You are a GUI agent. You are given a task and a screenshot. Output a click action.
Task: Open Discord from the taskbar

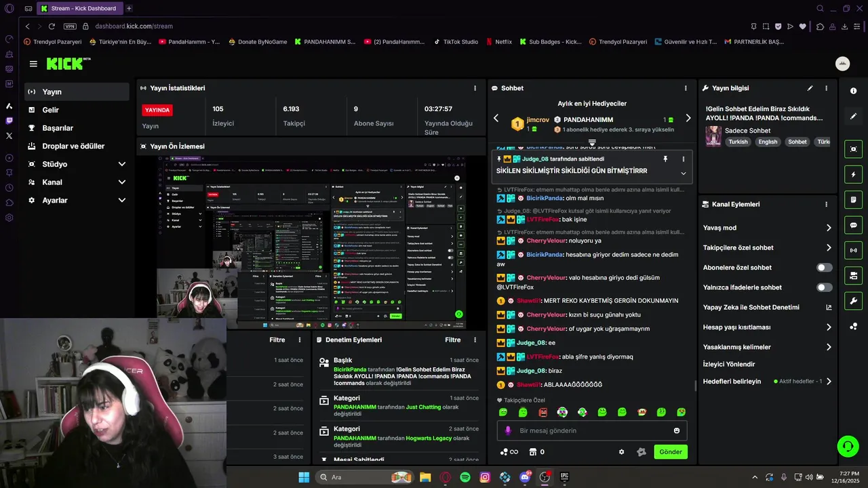(x=524, y=477)
